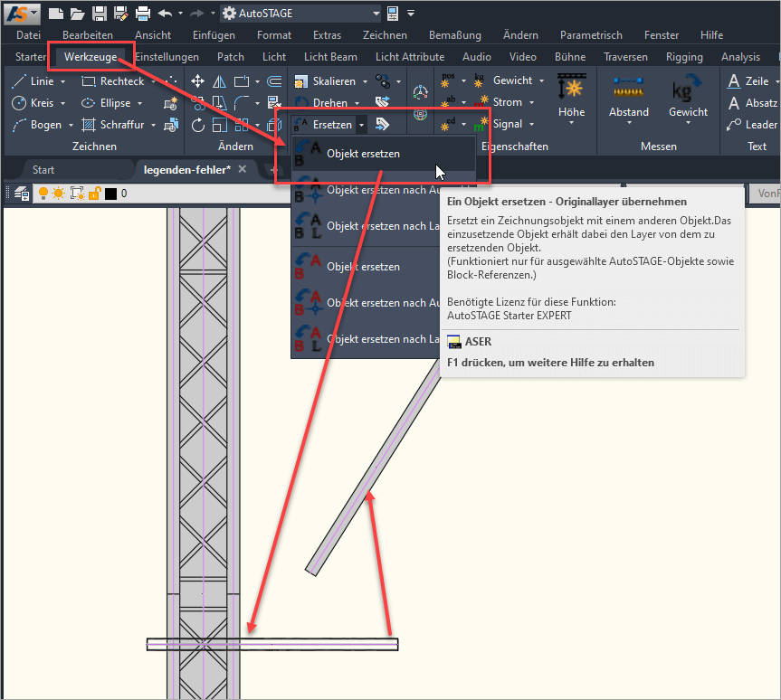Click the black layer color swatch
Screen dimensions: 781x700
tap(110, 194)
